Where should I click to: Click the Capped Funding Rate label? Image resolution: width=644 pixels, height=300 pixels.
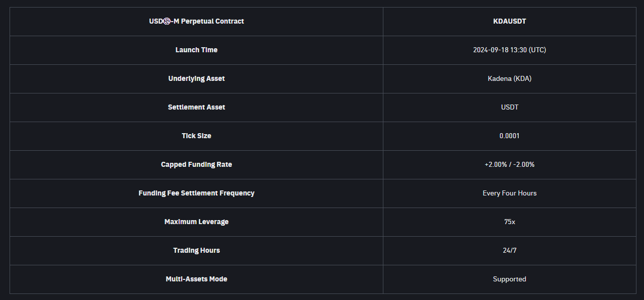click(x=196, y=165)
